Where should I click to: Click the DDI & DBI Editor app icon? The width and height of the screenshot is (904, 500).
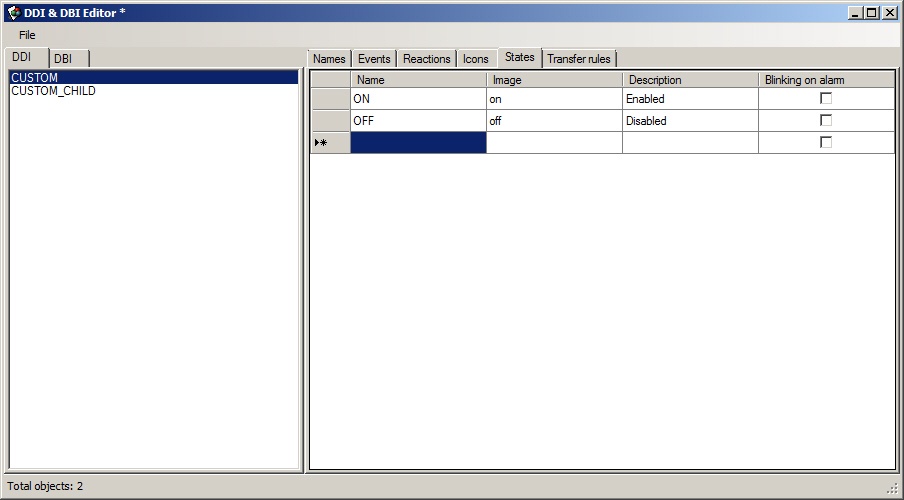14,13
